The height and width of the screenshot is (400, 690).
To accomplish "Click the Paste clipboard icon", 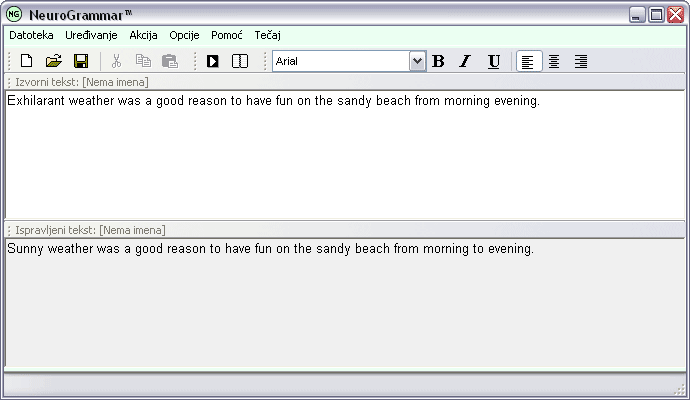I will (x=170, y=61).
